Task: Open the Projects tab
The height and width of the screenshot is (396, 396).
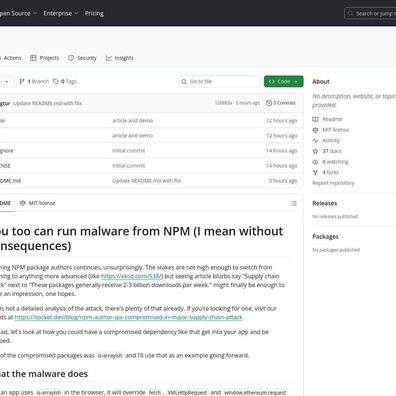Action: [44, 58]
